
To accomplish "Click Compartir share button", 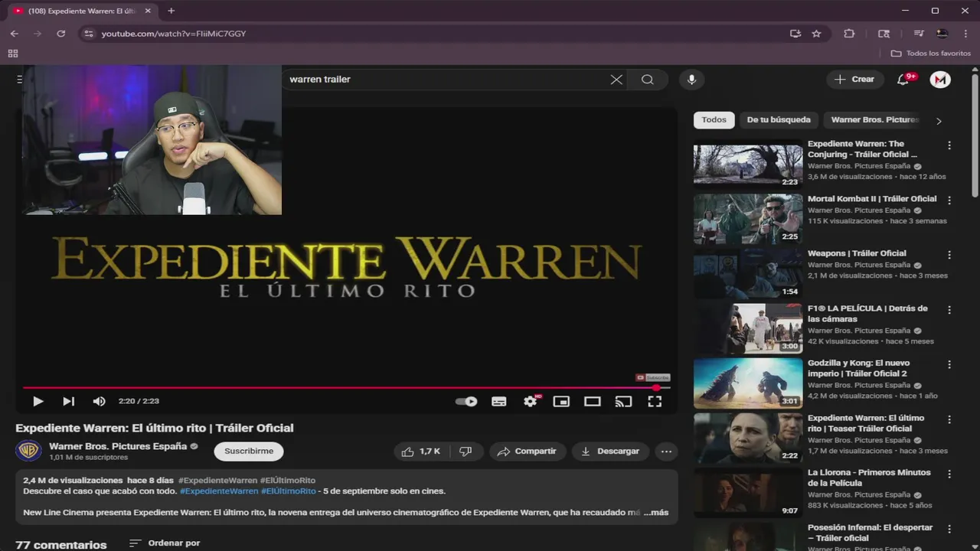I will [527, 452].
